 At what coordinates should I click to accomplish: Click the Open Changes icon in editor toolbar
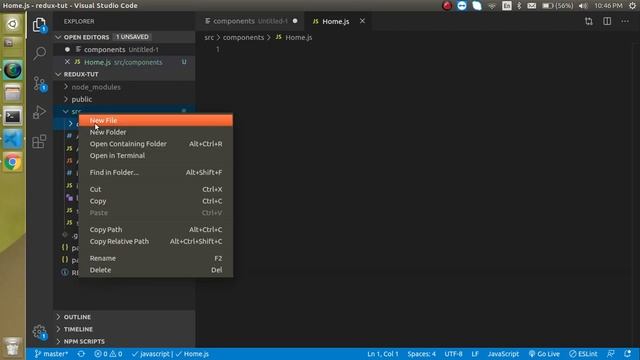[589, 21]
